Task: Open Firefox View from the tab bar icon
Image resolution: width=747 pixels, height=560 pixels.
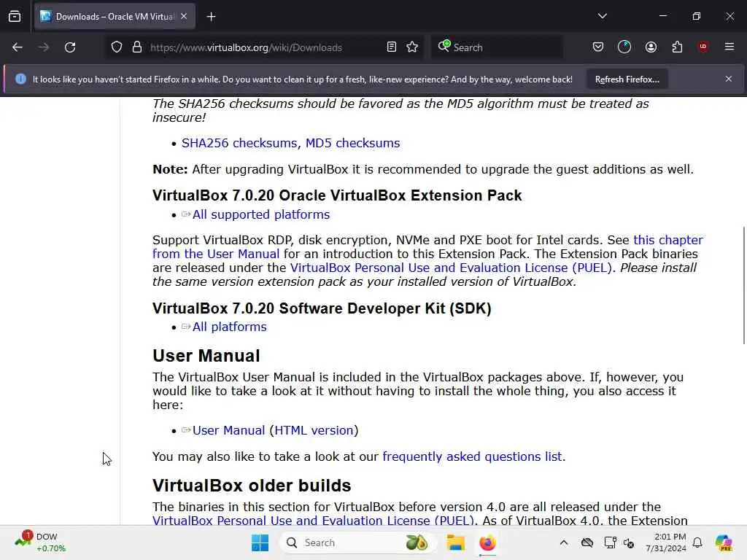Action: pos(15,16)
